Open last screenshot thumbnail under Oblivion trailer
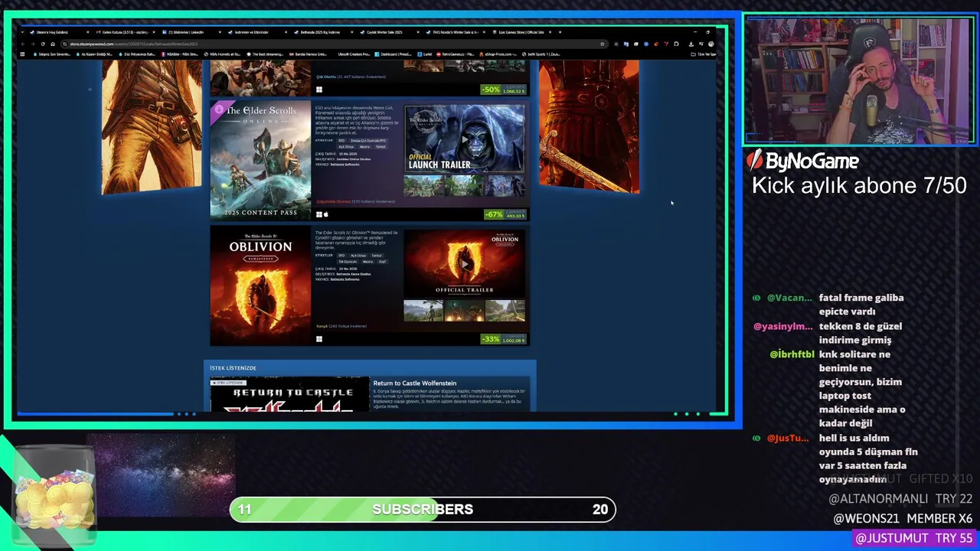The image size is (980, 551). 505,311
